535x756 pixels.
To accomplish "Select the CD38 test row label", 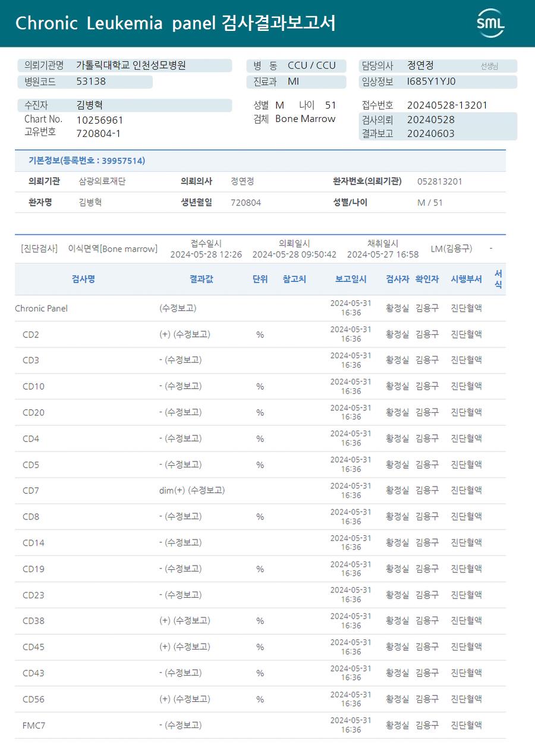I will point(33,621).
